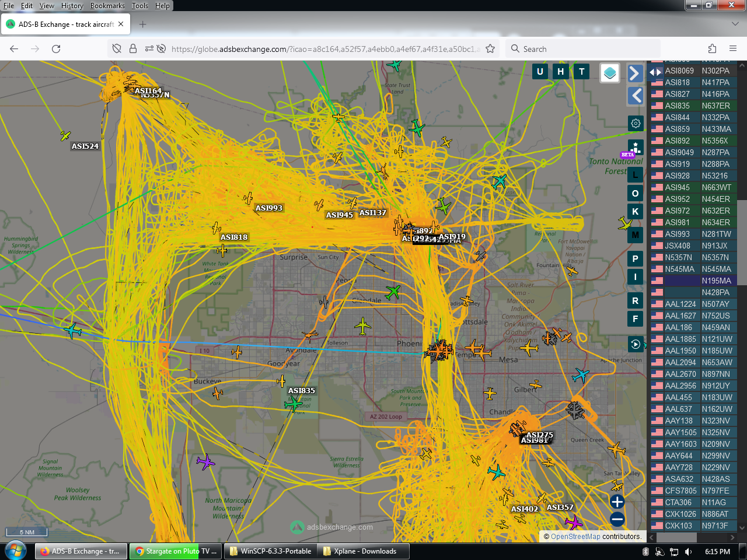This screenshot has height=560, width=747.
Task: Open the Tools menu
Action: 140,6
